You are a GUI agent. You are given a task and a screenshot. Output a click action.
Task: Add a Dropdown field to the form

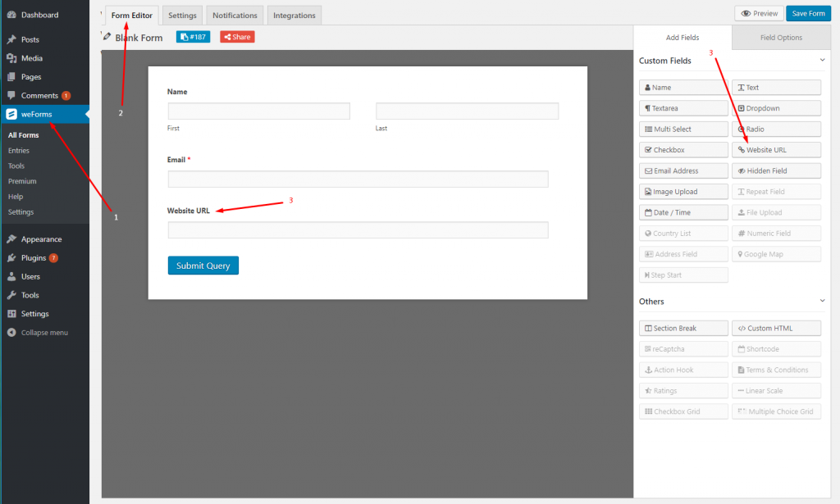(776, 108)
